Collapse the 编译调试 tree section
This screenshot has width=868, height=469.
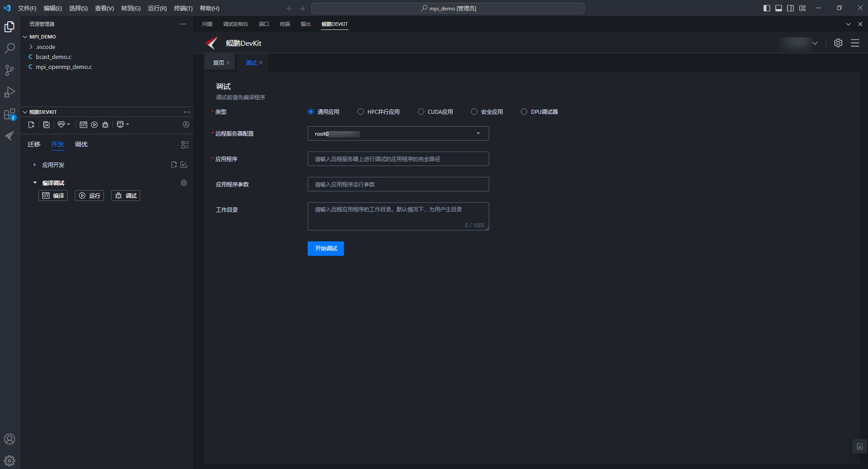35,183
